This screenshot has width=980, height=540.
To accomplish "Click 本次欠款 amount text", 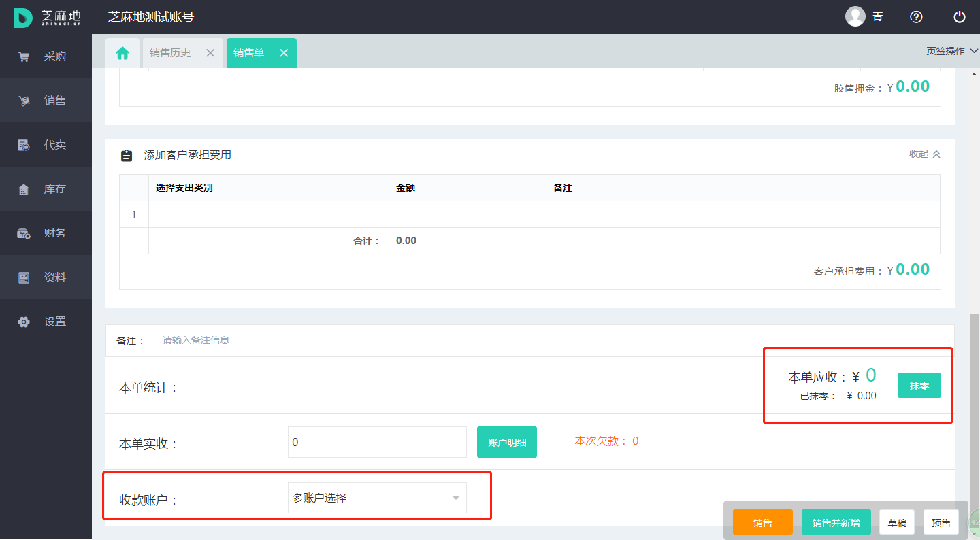I will (606, 441).
